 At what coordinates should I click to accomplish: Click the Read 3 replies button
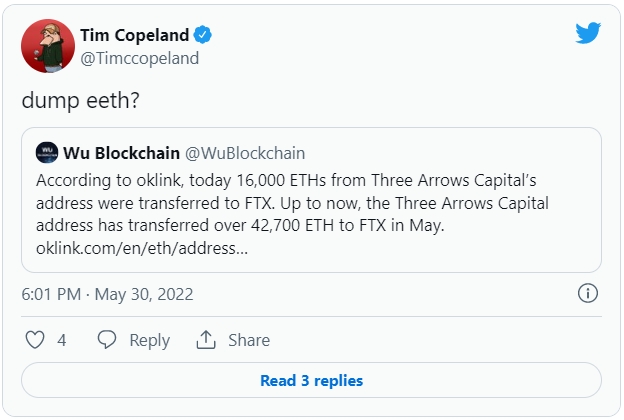coord(311,380)
